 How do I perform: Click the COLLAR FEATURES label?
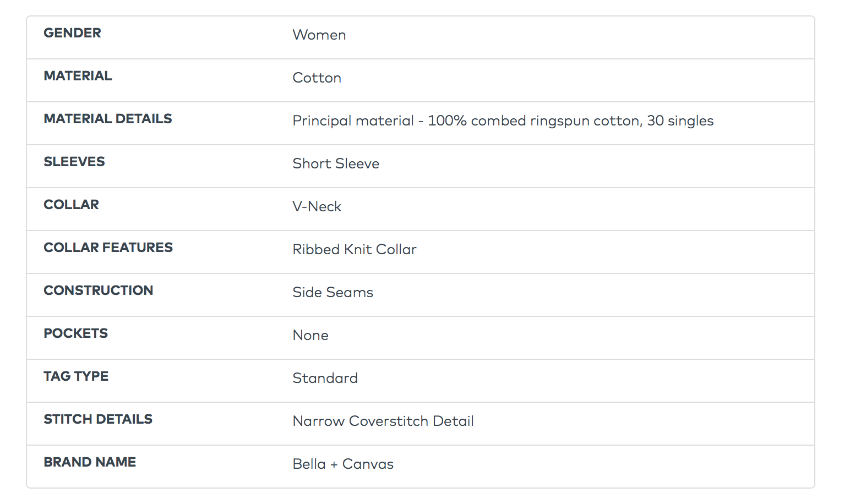tap(108, 248)
